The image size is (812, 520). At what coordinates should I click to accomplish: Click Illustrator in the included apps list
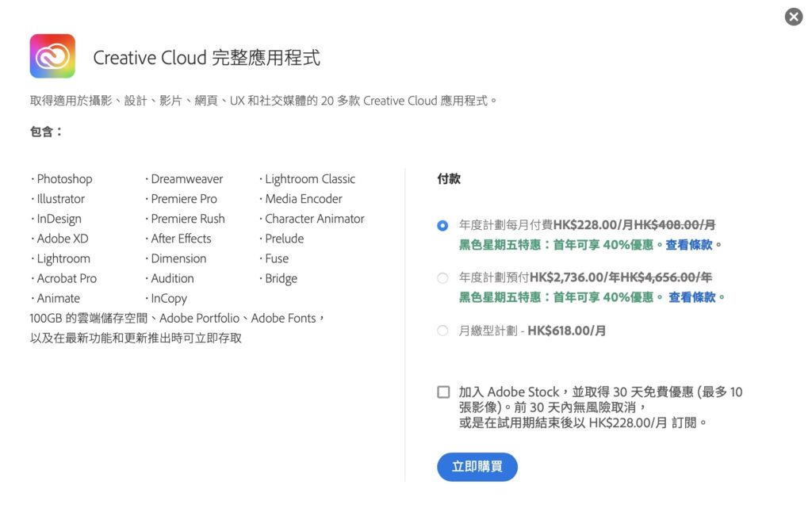click(x=60, y=199)
